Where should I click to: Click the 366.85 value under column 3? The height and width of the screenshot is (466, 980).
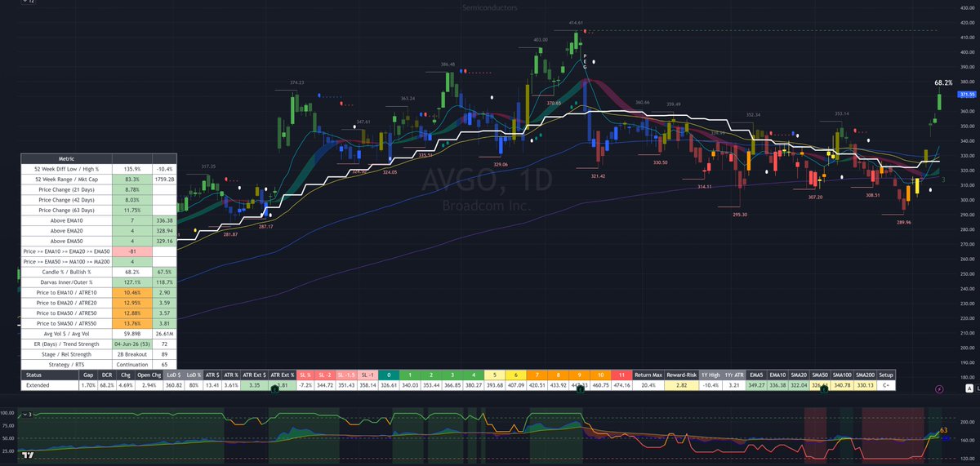(452, 384)
